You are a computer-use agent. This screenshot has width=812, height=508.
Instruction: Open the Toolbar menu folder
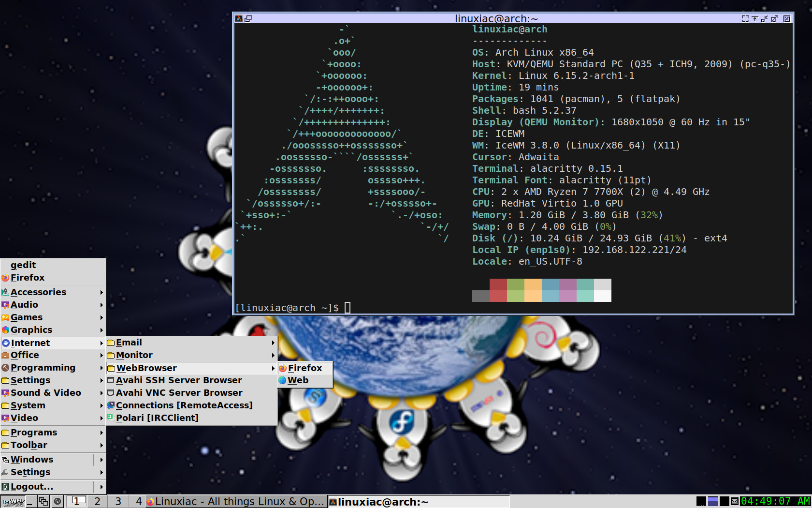pyautogui.click(x=53, y=445)
